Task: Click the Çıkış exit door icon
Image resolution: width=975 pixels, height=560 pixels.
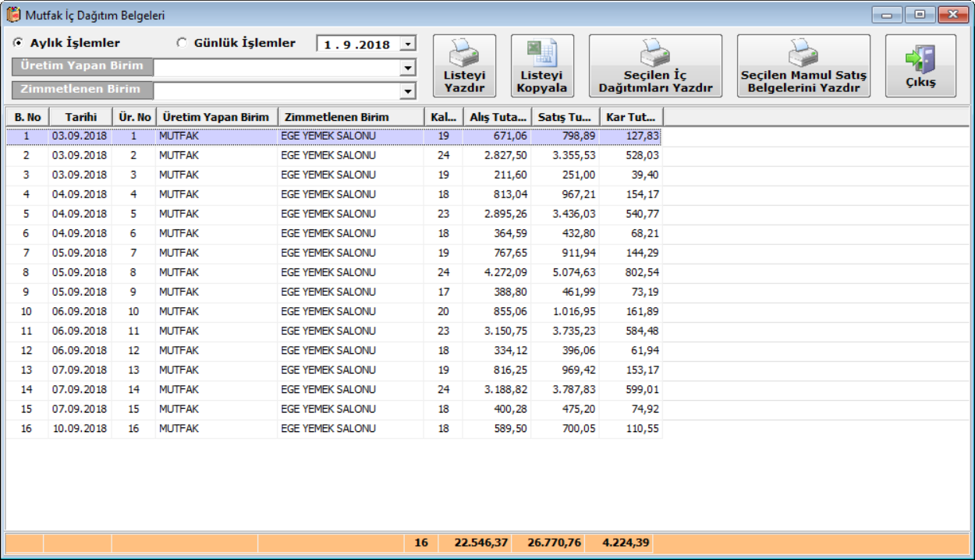Action: coord(920,59)
